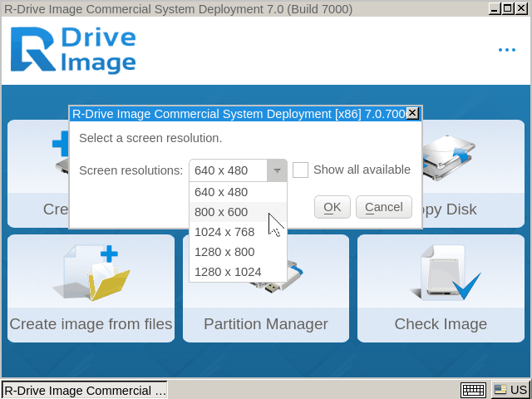The height and width of the screenshot is (399, 532).
Task: Click the R-Drive Image logo
Action: 73,50
